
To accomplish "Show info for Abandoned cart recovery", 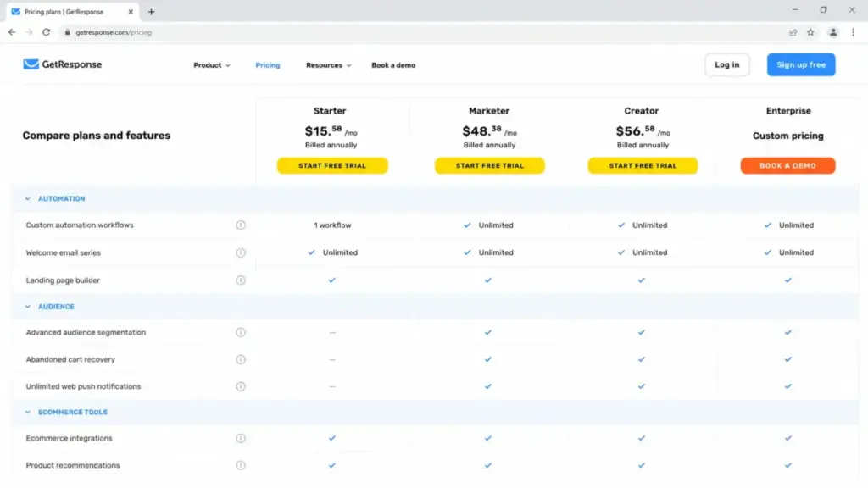I will [241, 359].
